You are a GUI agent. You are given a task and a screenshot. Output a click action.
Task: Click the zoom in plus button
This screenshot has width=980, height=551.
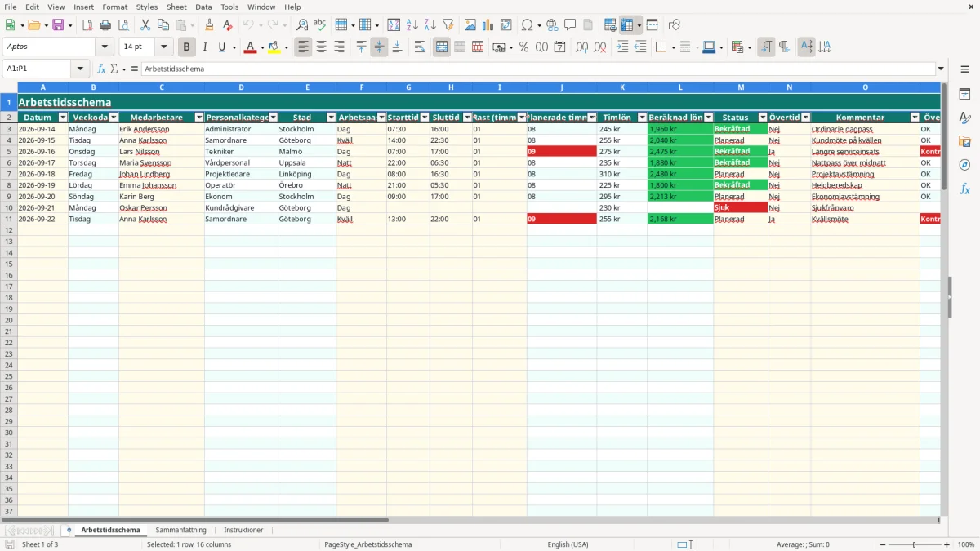(947, 544)
